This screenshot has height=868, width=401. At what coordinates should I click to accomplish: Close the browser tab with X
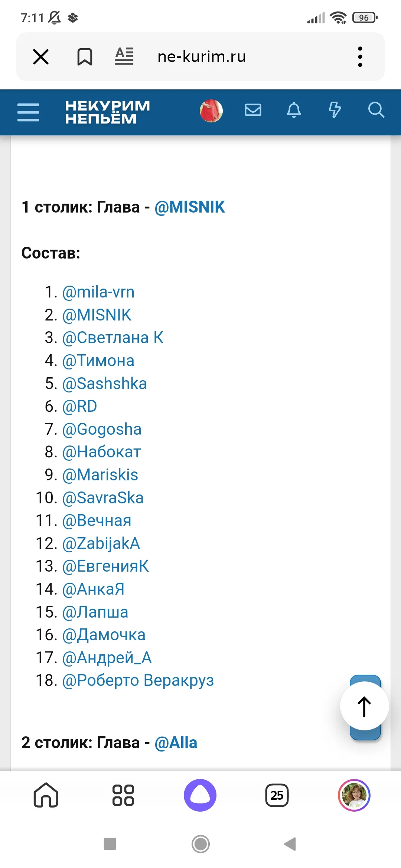(41, 57)
